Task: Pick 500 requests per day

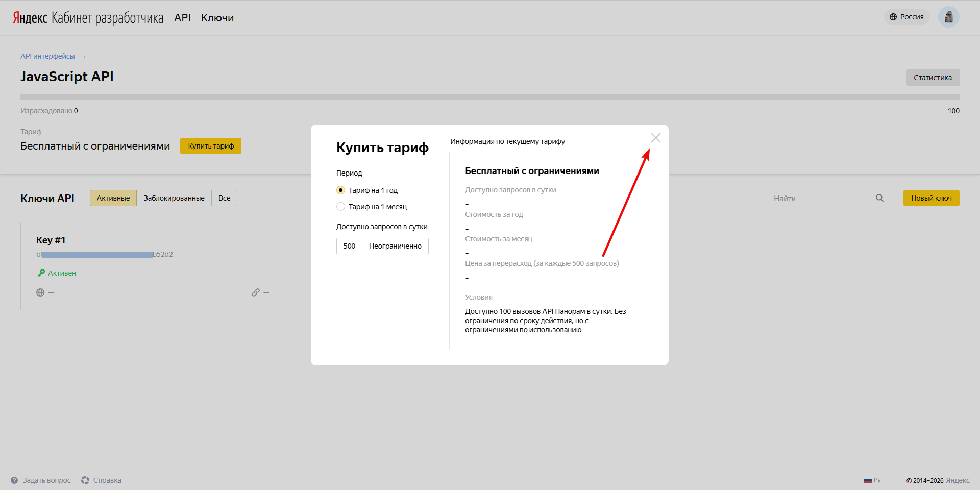Action: coord(349,246)
